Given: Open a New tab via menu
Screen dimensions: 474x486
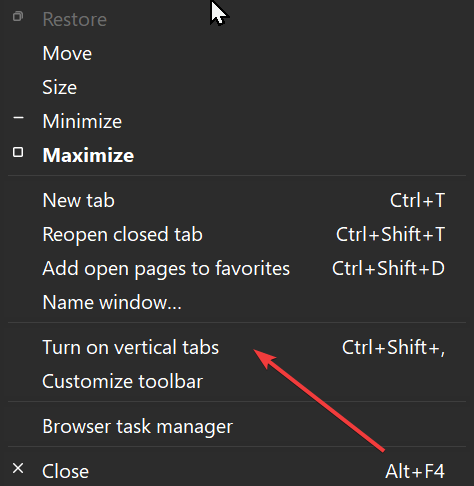Looking at the screenshot, I should [x=237, y=200].
